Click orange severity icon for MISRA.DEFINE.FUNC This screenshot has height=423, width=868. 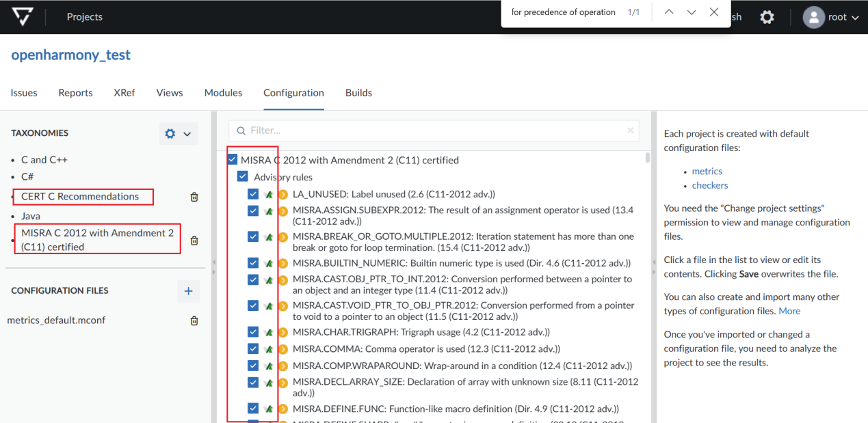[x=282, y=409]
